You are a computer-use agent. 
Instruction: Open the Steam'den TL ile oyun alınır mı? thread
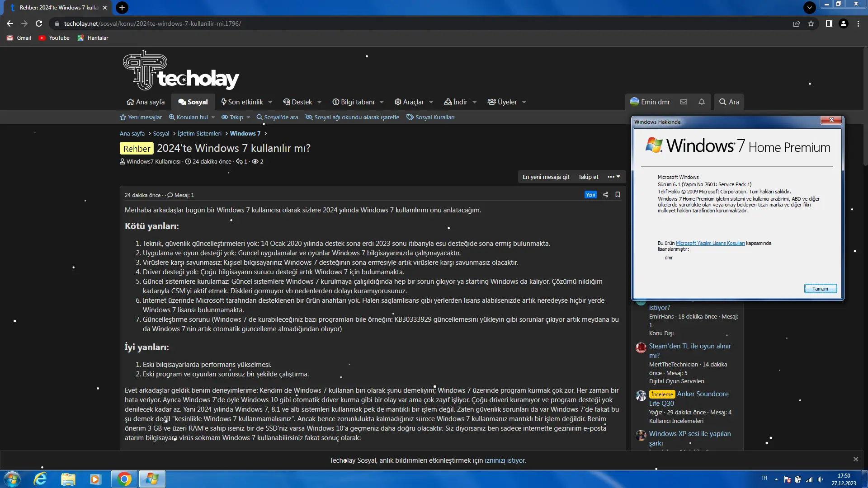[690, 351]
